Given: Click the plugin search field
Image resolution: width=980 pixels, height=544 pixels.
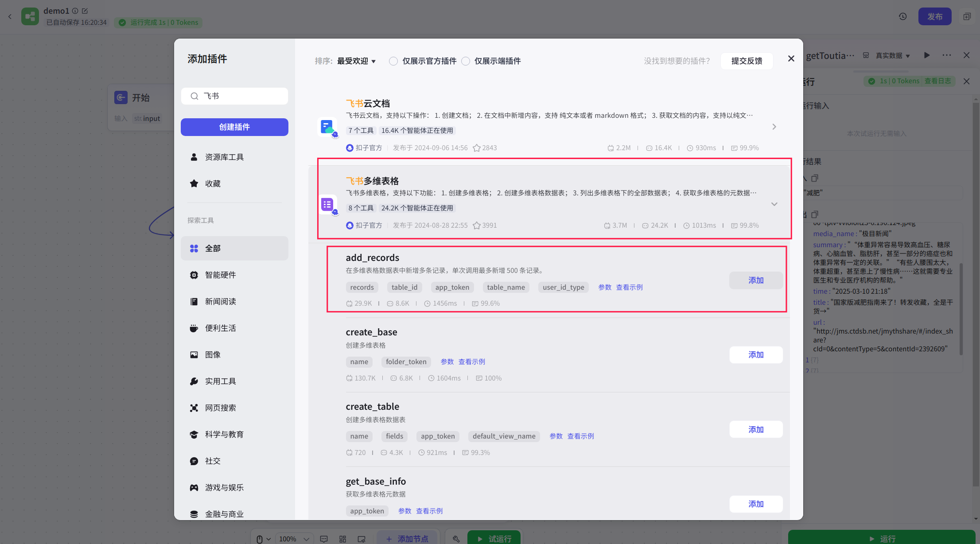Looking at the screenshot, I should 241,96.
